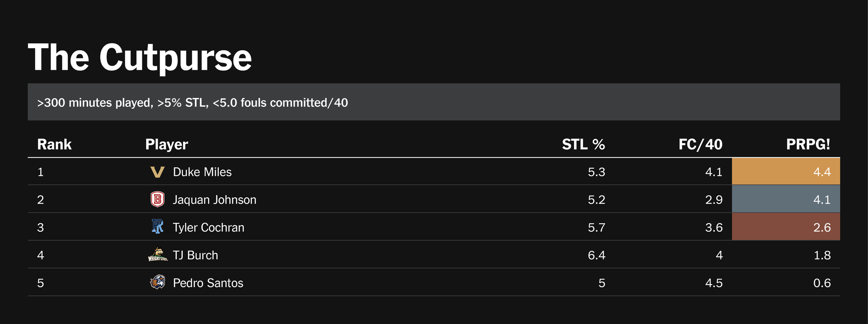Click the Vanderbilt logo beside Duke Miles
868x324 pixels.
pyautogui.click(x=157, y=172)
